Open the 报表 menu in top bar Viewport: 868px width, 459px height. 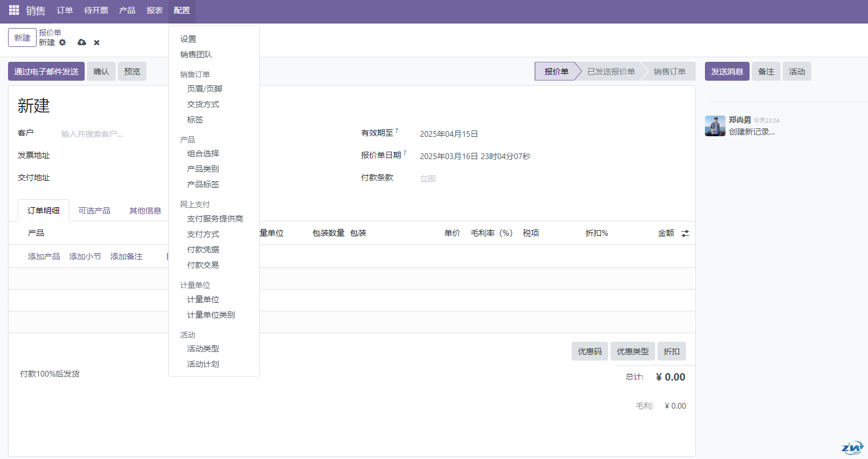click(x=154, y=10)
